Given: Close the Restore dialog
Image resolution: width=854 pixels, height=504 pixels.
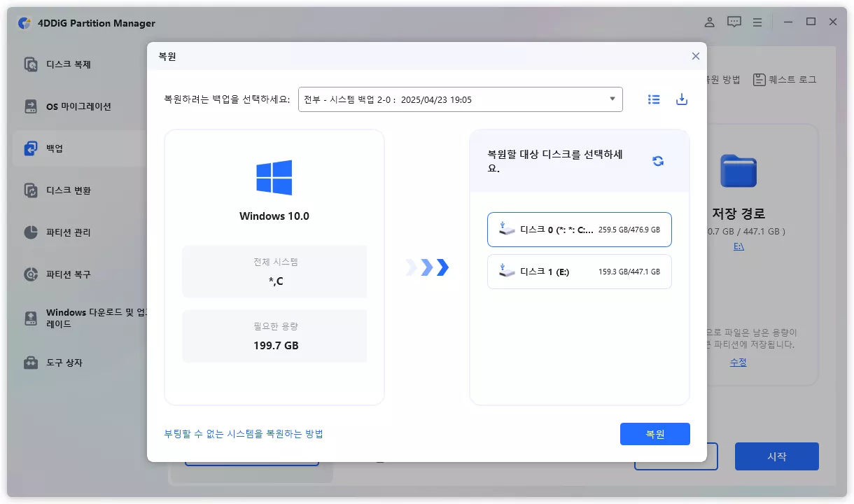Looking at the screenshot, I should tap(695, 56).
